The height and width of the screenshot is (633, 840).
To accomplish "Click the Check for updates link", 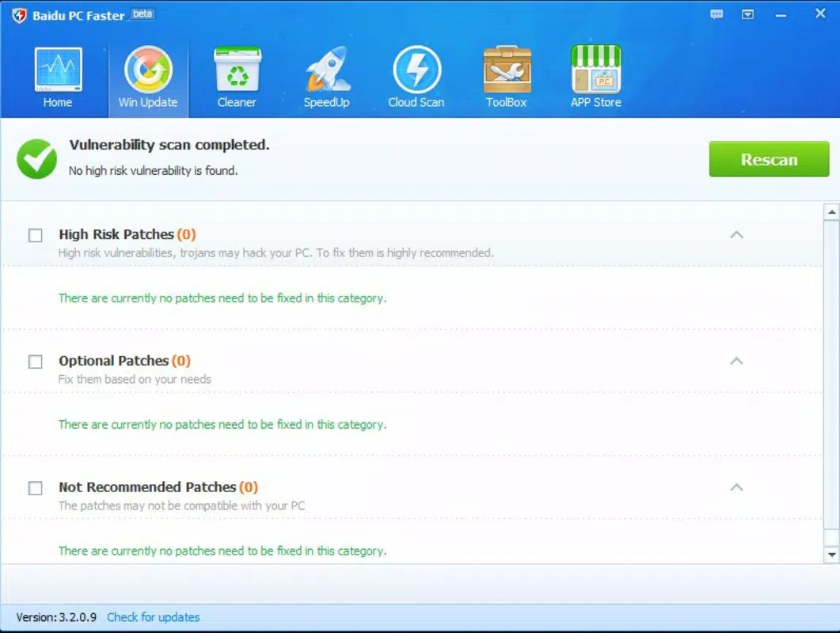I will [x=154, y=617].
